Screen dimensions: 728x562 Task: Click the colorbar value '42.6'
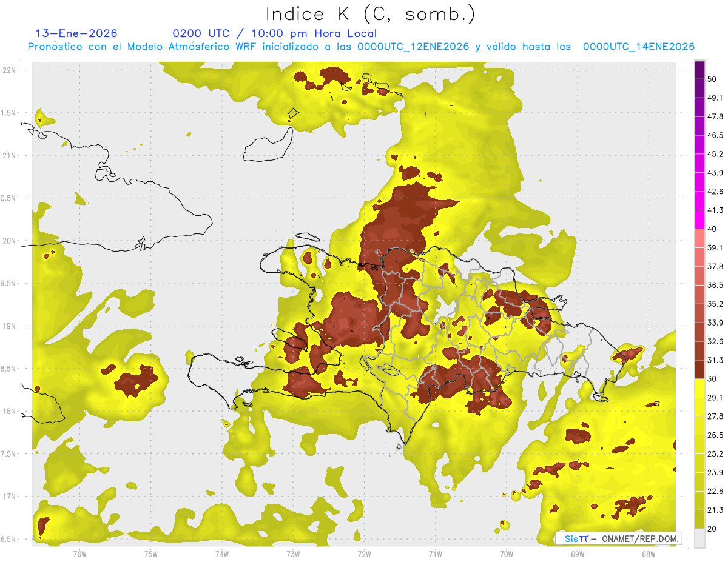coord(715,192)
